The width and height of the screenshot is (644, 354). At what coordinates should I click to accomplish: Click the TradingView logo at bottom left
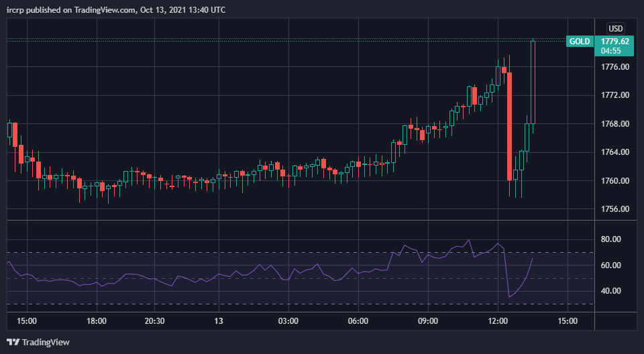click(x=38, y=342)
